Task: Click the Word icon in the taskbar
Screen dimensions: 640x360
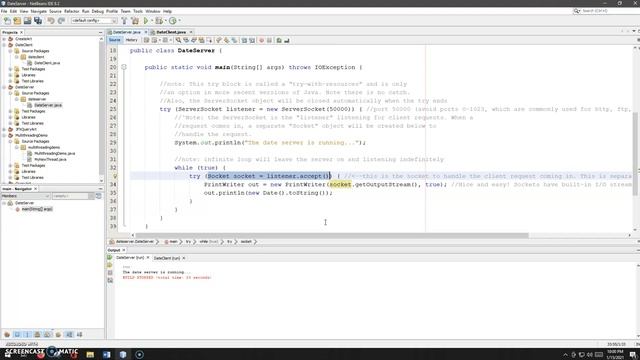Action: 107,354
